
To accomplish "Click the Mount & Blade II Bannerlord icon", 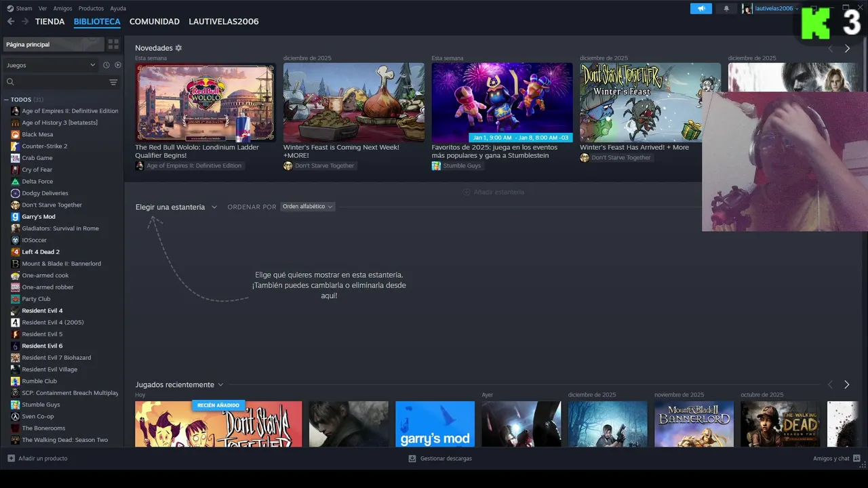I will tap(15, 264).
